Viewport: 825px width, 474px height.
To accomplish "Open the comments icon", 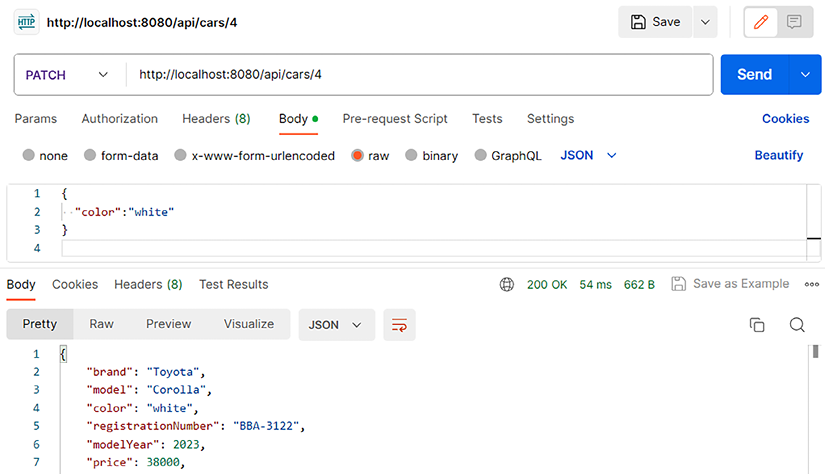I will pos(794,22).
